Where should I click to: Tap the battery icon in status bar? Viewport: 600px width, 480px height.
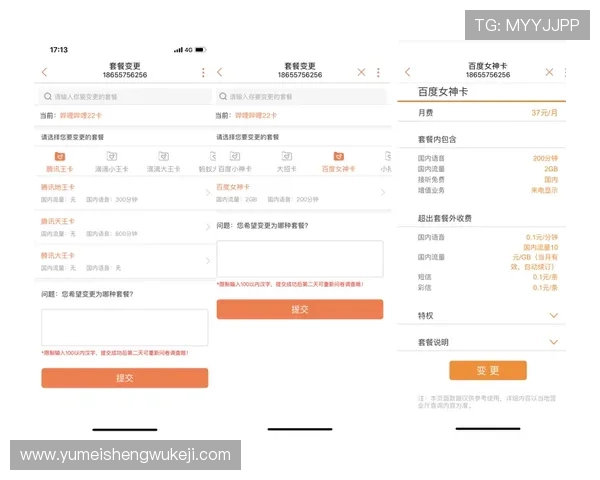coord(201,50)
